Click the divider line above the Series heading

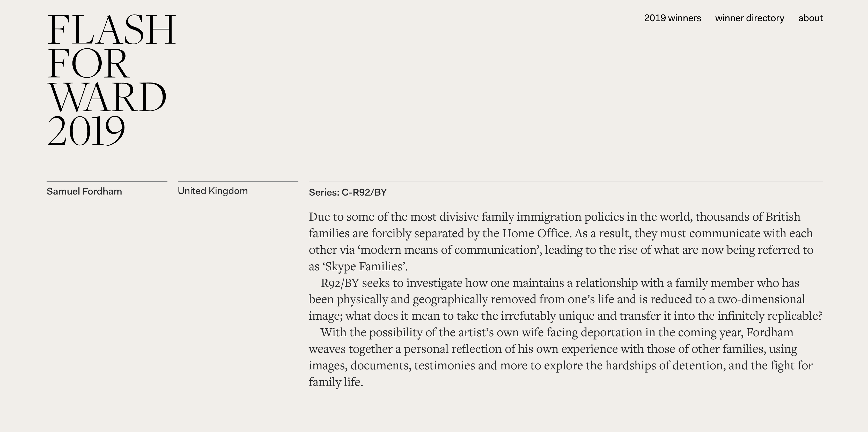pyautogui.click(x=565, y=182)
